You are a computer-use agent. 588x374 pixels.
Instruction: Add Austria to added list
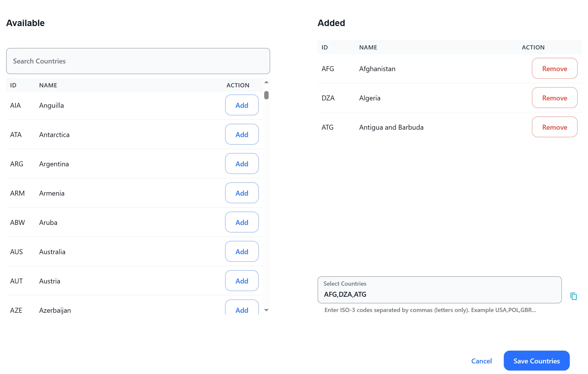click(x=242, y=281)
